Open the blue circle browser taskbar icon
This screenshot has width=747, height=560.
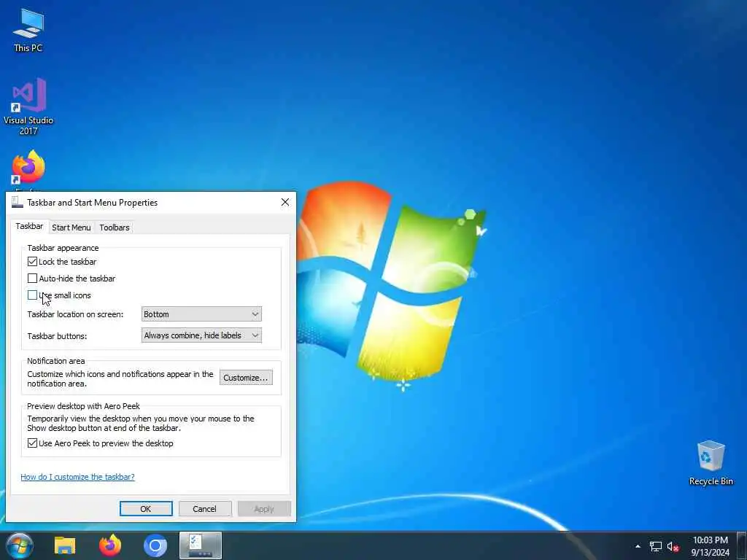click(155, 545)
